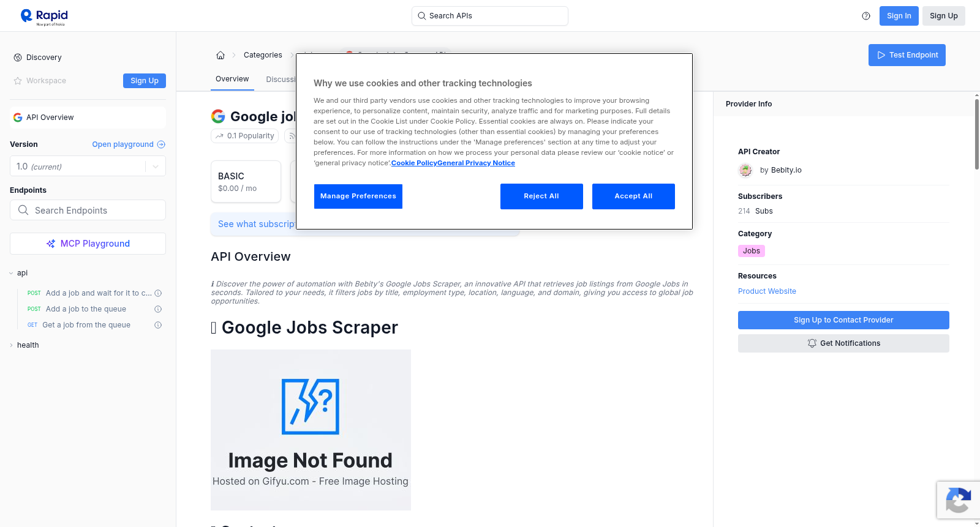The width and height of the screenshot is (980, 527).
Task: Click the Search Endpoints input field
Action: click(88, 210)
